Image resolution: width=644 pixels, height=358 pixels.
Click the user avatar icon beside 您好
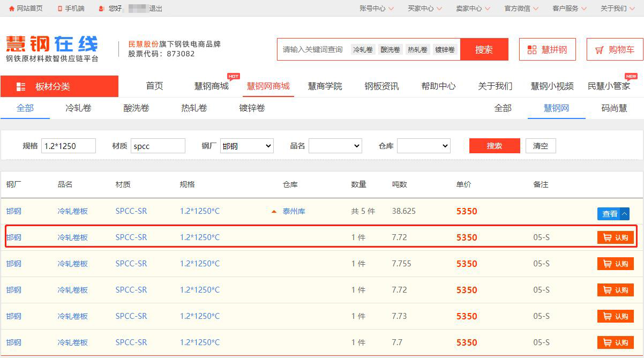point(102,9)
